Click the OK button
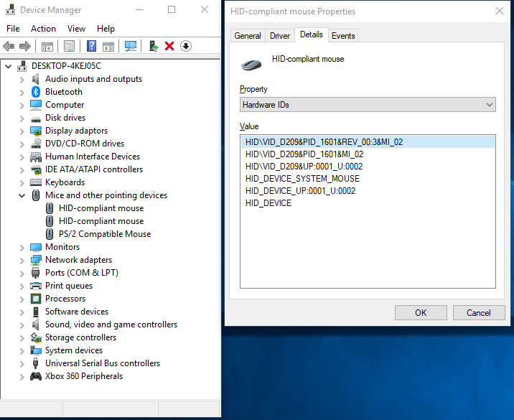 coord(421,313)
